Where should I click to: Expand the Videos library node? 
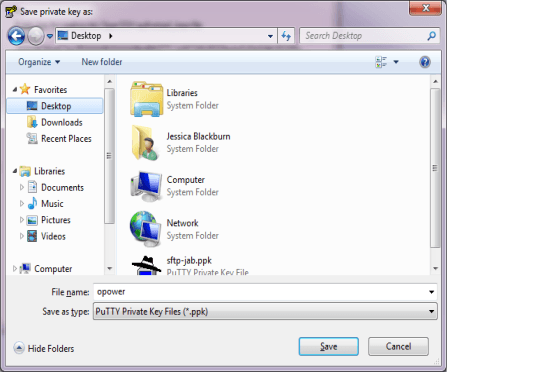[22, 236]
